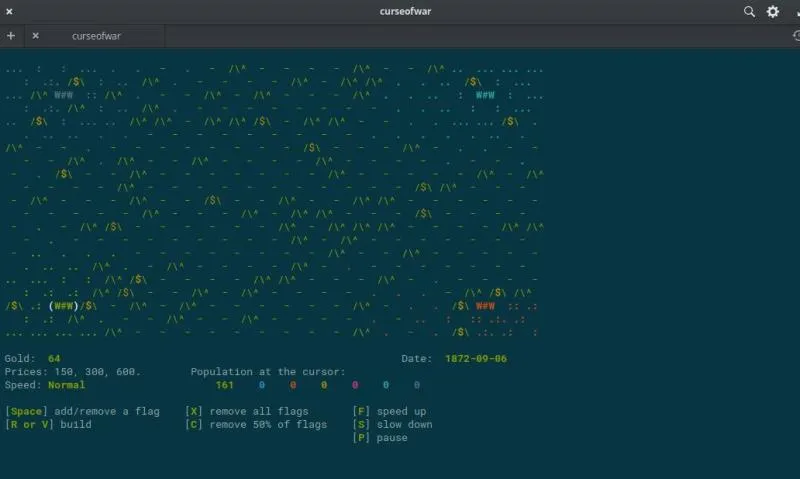
Task: Click the [R or V] build hint
Action: tap(48, 424)
